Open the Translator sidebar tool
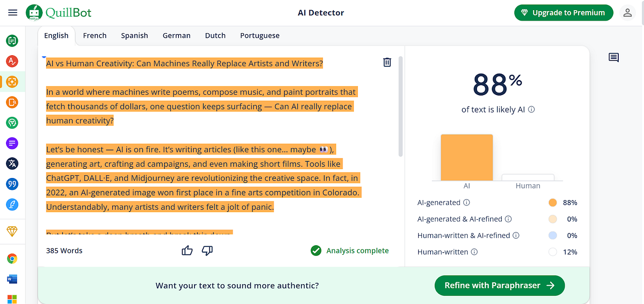 click(12, 164)
